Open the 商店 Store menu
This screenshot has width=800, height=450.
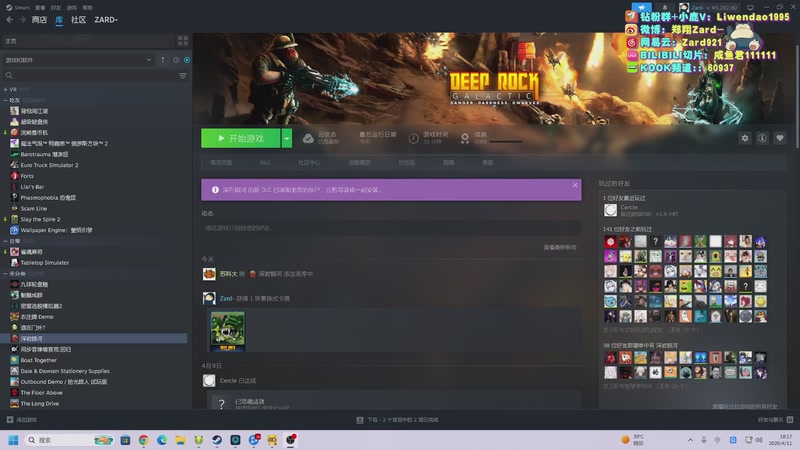coord(39,19)
